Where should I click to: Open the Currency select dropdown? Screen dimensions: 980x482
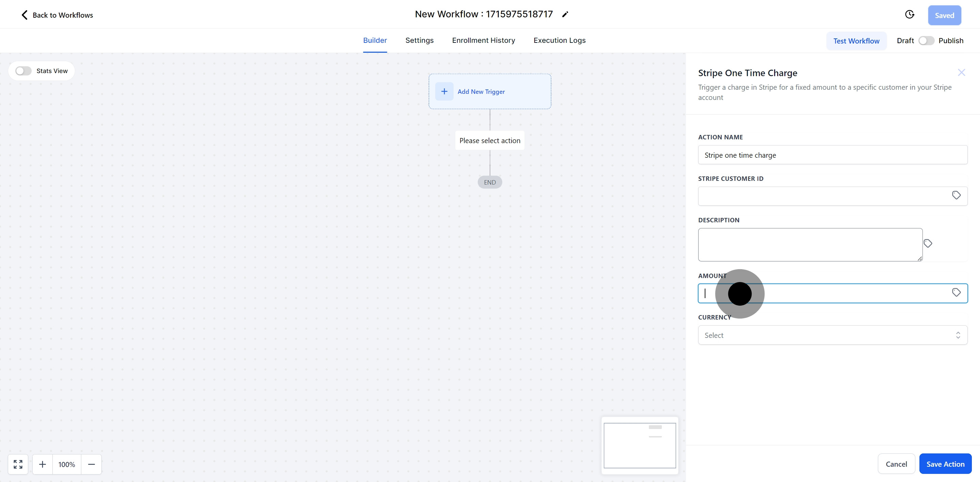click(832, 335)
